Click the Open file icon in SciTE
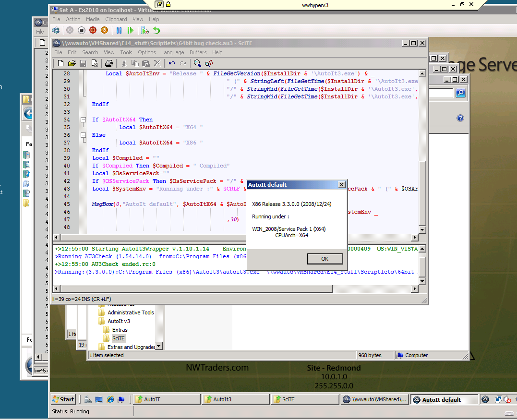 pyautogui.click(x=72, y=63)
